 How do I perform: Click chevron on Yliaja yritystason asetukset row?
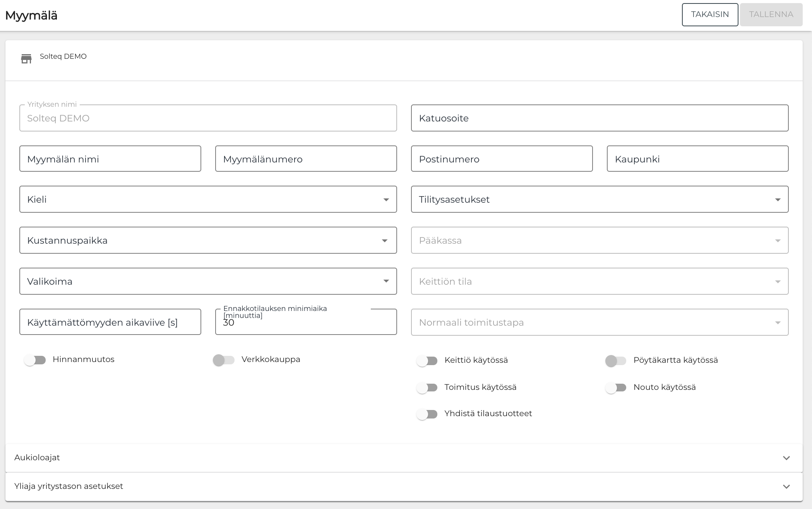point(786,487)
